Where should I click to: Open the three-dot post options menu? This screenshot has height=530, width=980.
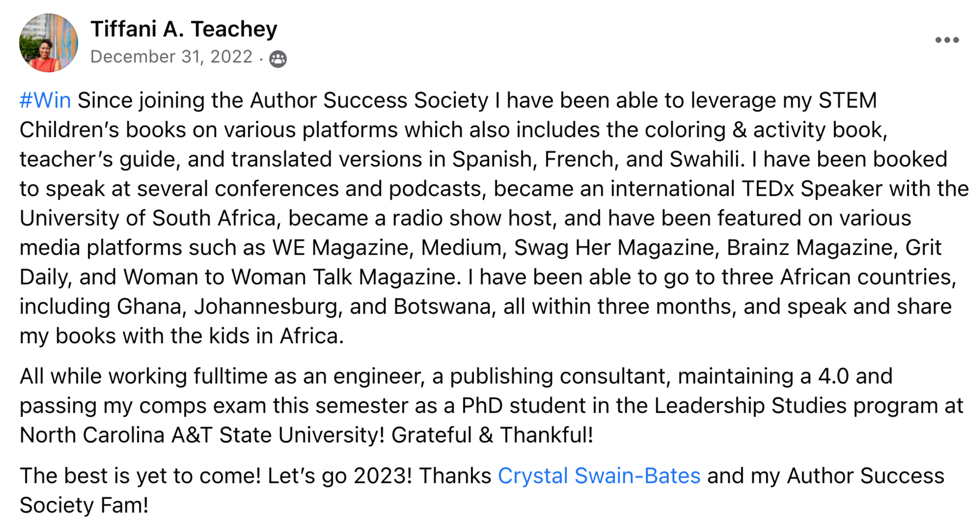point(947,40)
